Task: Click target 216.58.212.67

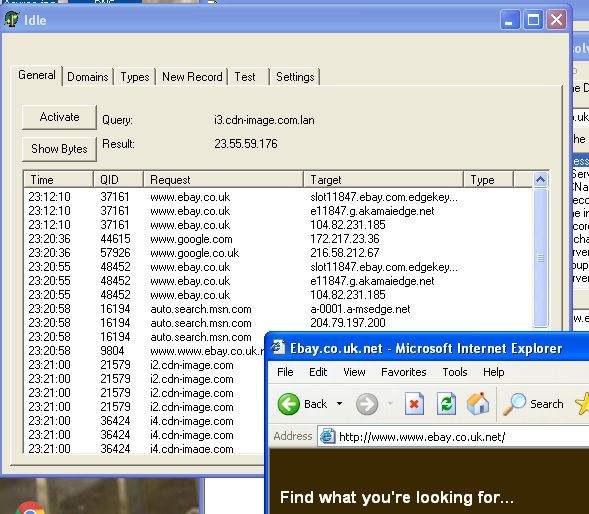Action: tap(345, 253)
